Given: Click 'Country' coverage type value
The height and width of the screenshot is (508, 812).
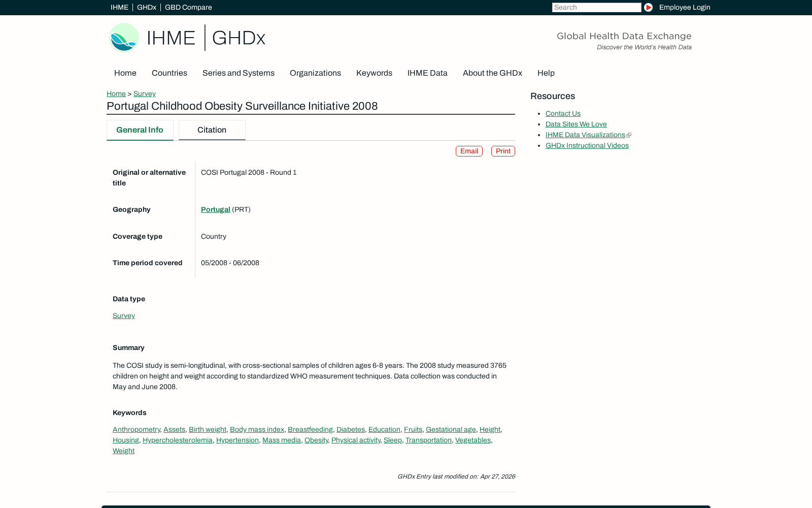Looking at the screenshot, I should pos(214,236).
